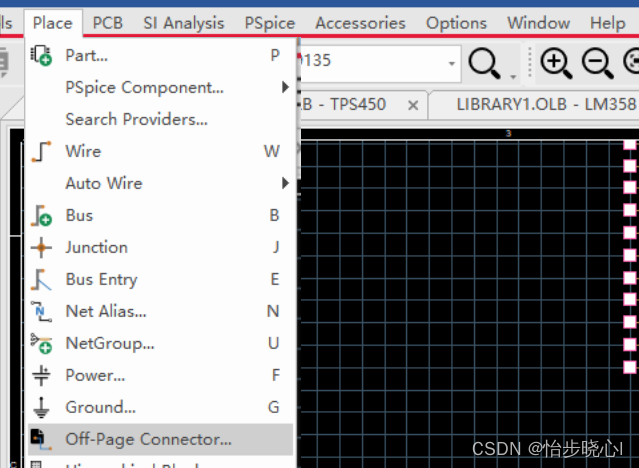Click the zoom in magnifier icon
The width and height of the screenshot is (639, 468).
555,63
